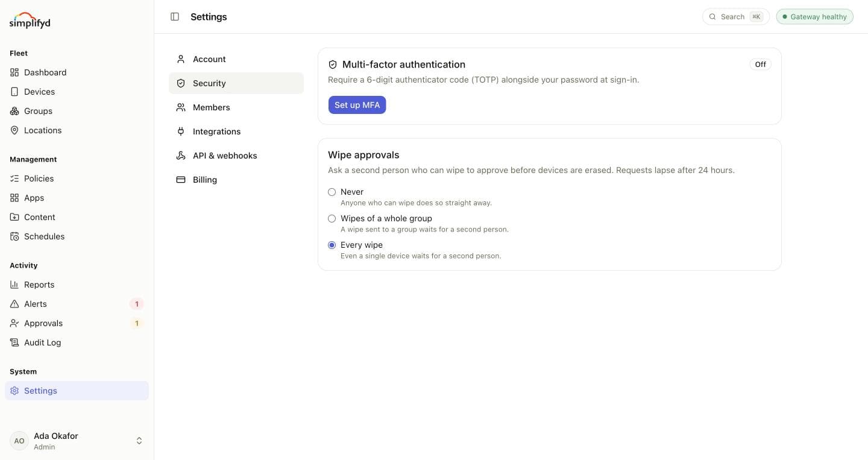
Task: Click the Approvals person-check icon
Action: click(x=14, y=323)
